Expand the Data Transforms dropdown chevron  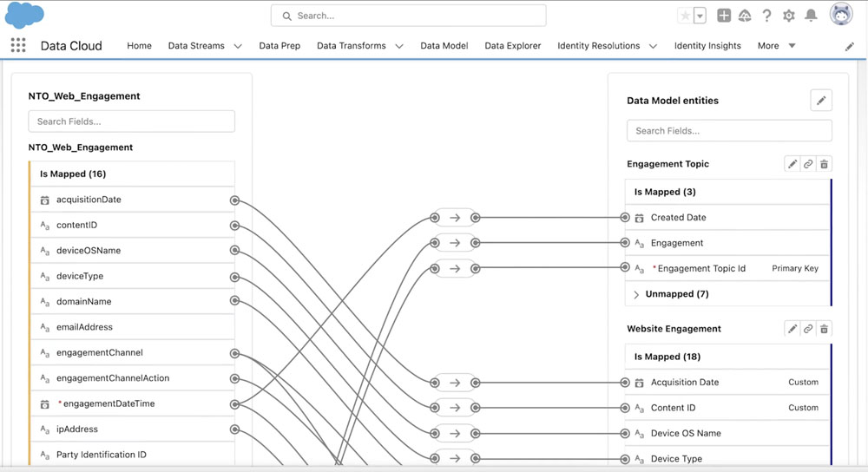[399, 47]
